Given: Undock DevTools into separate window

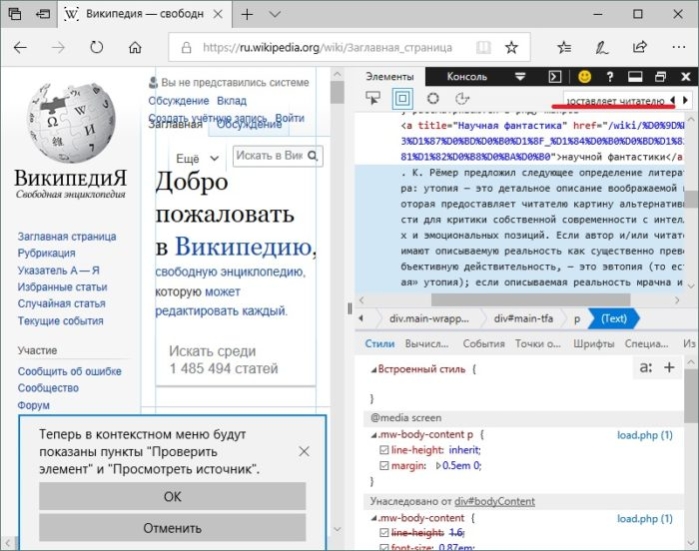Looking at the screenshot, I should click(661, 77).
